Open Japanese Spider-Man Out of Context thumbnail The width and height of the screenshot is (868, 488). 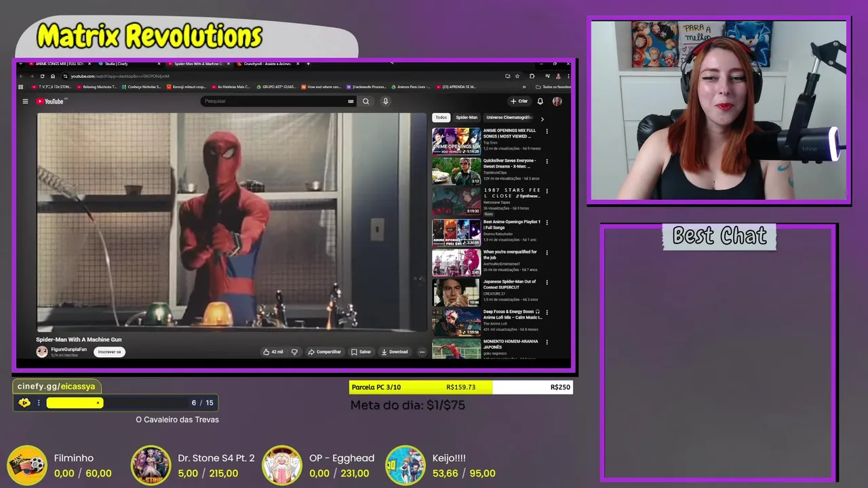coord(456,292)
